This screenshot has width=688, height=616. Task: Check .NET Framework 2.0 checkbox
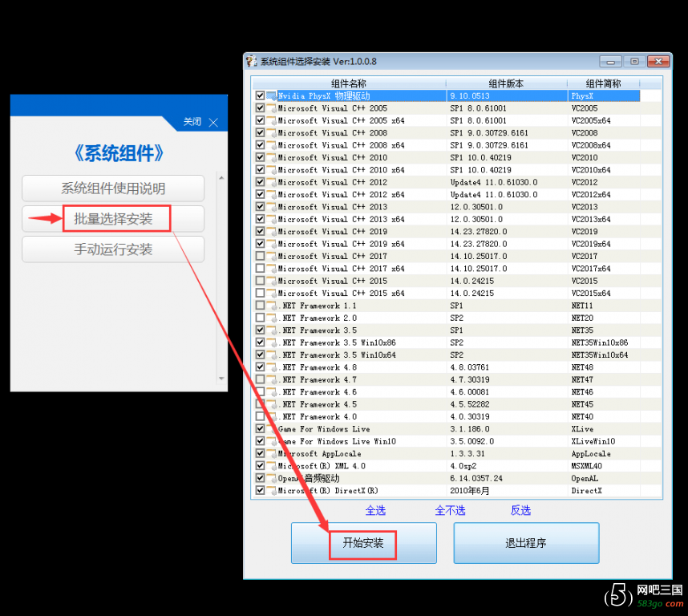260,317
